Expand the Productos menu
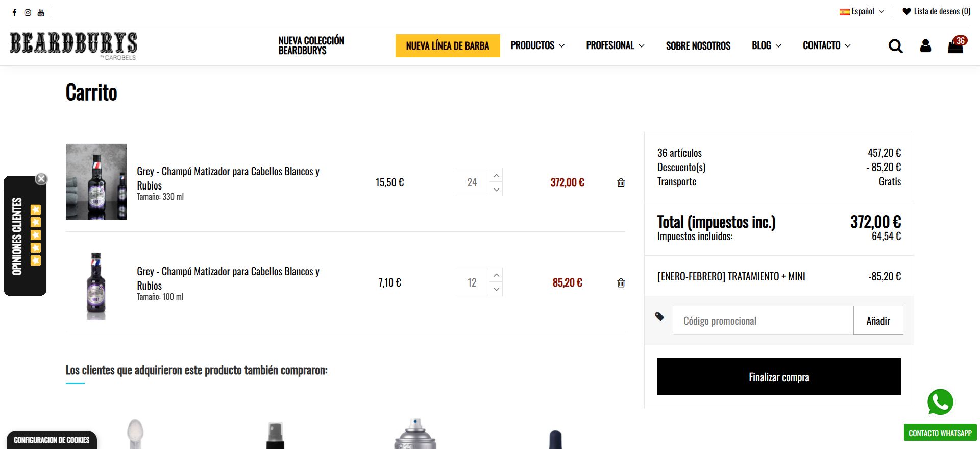This screenshot has width=980, height=449. pyautogui.click(x=537, y=45)
